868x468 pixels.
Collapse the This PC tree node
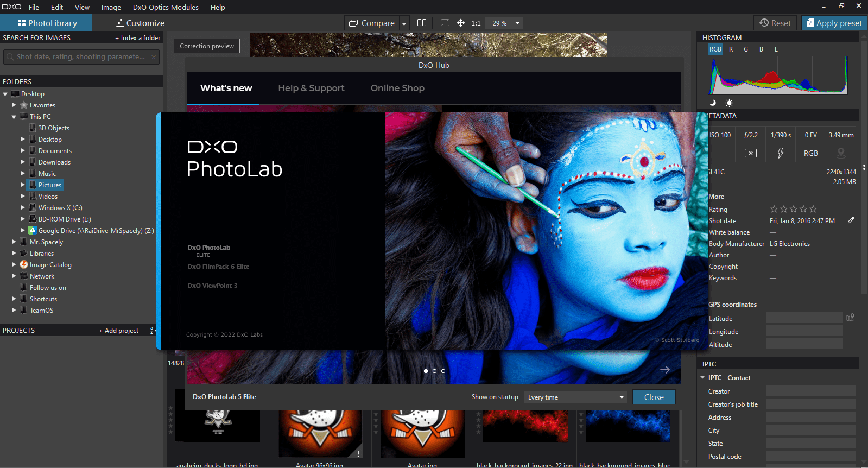pyautogui.click(x=14, y=117)
